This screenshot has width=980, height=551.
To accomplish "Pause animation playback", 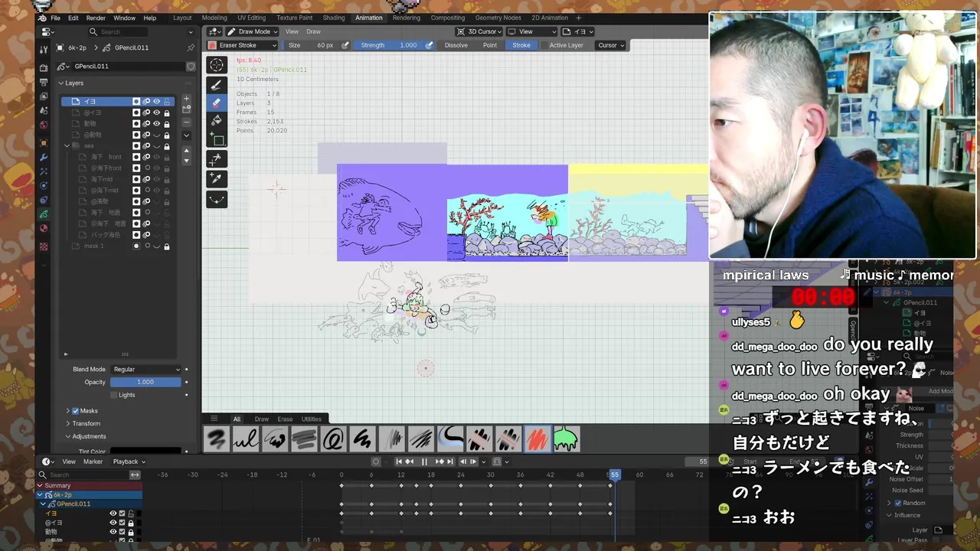I will point(424,461).
